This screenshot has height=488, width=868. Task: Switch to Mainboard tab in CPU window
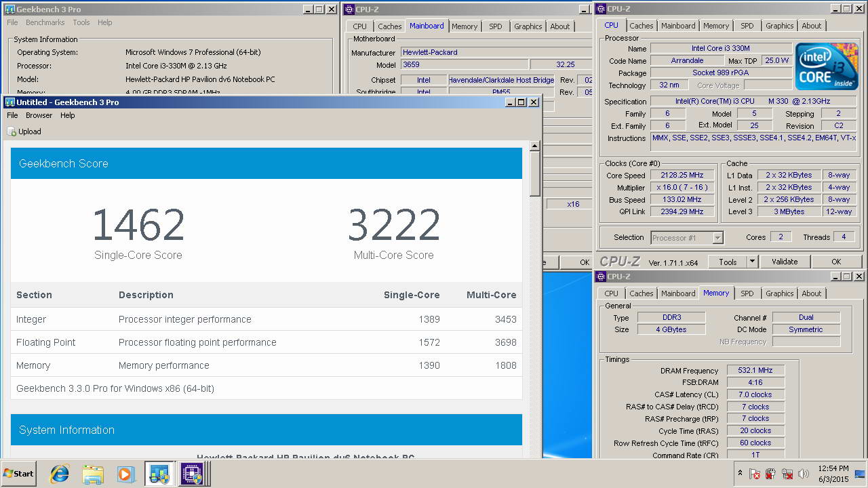pos(678,26)
